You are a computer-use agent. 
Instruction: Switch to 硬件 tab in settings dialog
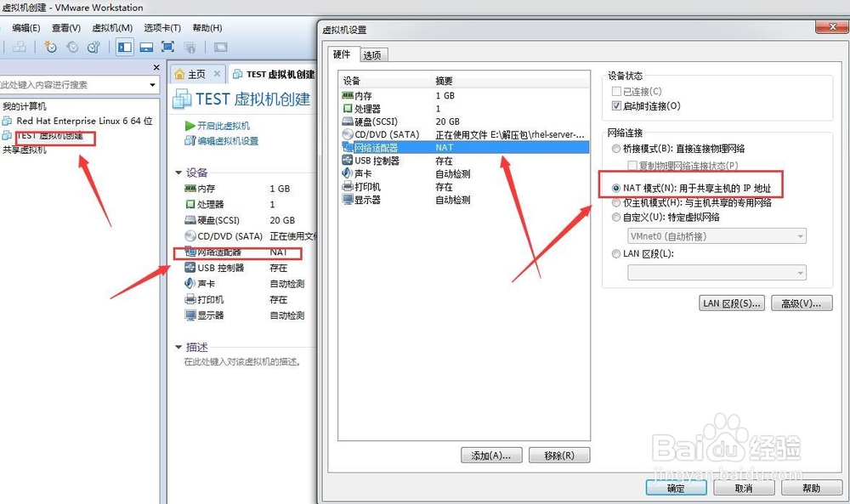pos(342,54)
